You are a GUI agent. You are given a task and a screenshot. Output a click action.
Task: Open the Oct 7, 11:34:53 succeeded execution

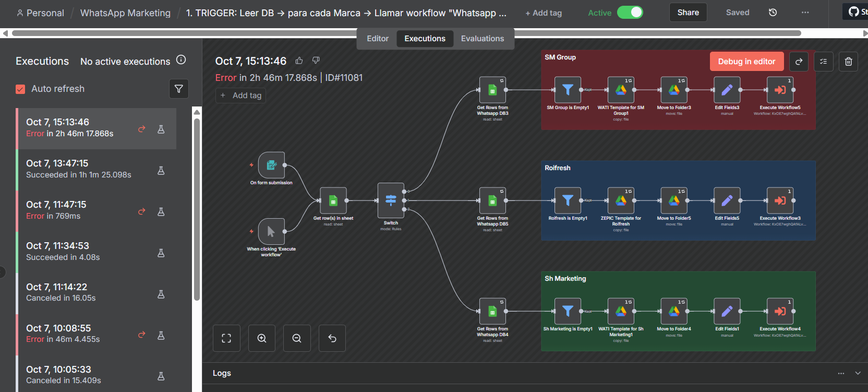point(96,252)
